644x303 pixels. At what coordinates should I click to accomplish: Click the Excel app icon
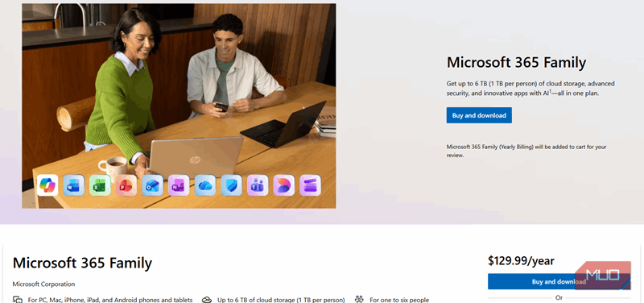[100, 185]
